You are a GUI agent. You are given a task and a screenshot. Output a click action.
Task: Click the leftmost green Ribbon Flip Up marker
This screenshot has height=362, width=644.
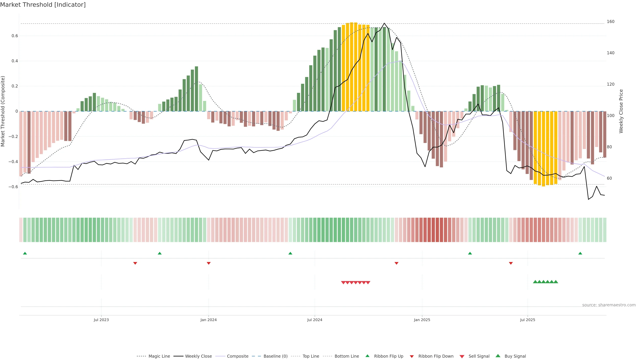pyautogui.click(x=25, y=253)
